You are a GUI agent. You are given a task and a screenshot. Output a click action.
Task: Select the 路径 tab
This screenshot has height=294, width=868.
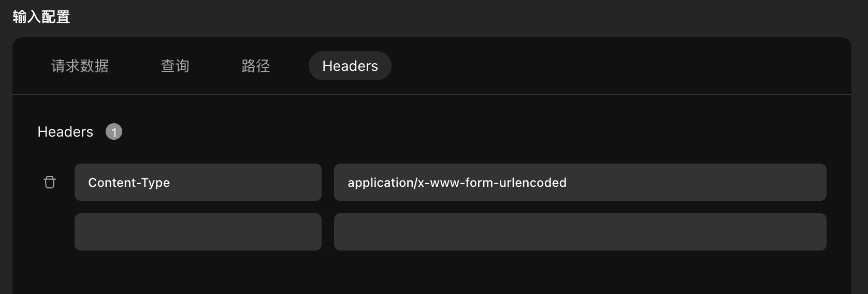[256, 66]
